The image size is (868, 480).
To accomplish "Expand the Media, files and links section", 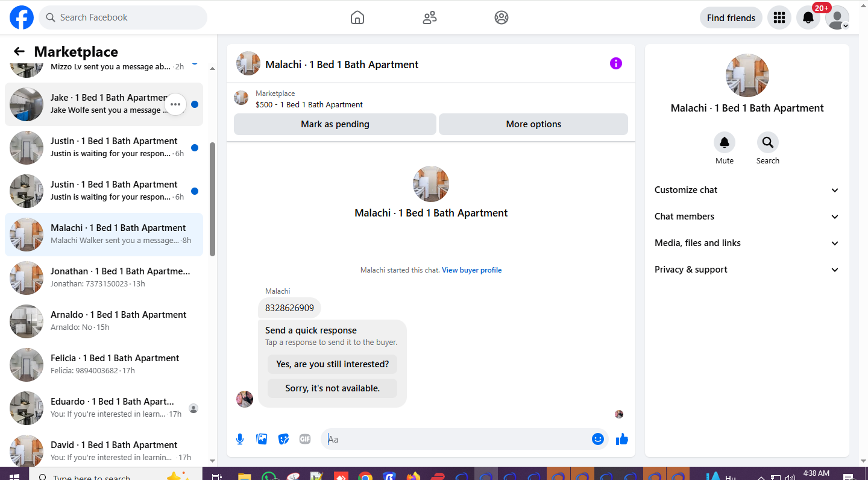I will (x=747, y=243).
